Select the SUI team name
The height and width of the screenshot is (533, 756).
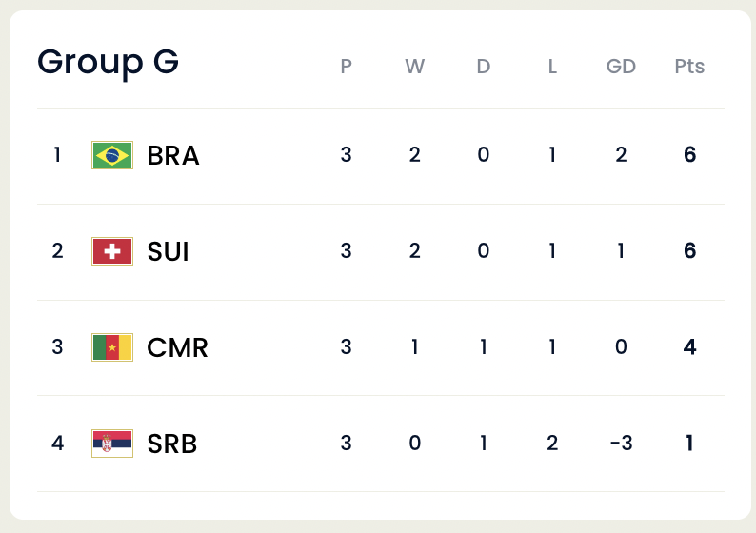click(169, 251)
